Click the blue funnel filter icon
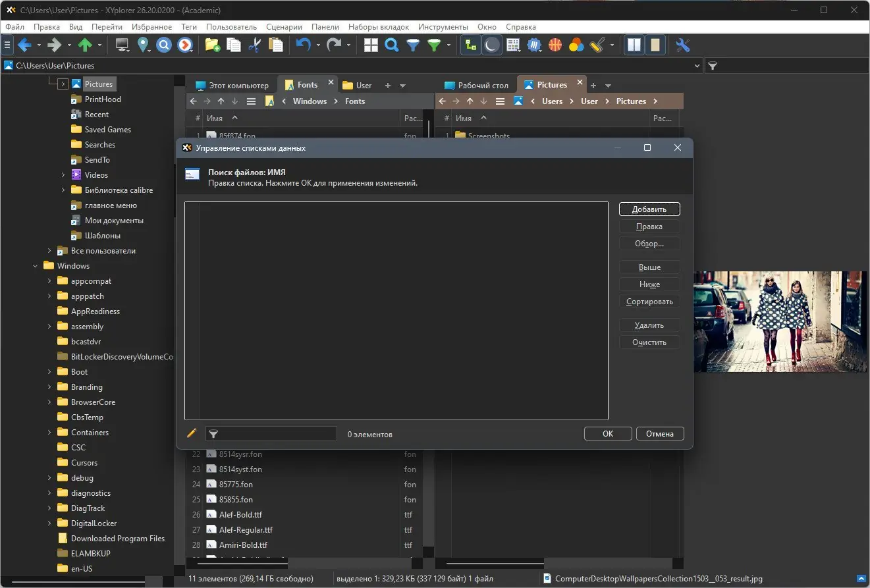870x588 pixels. click(413, 45)
